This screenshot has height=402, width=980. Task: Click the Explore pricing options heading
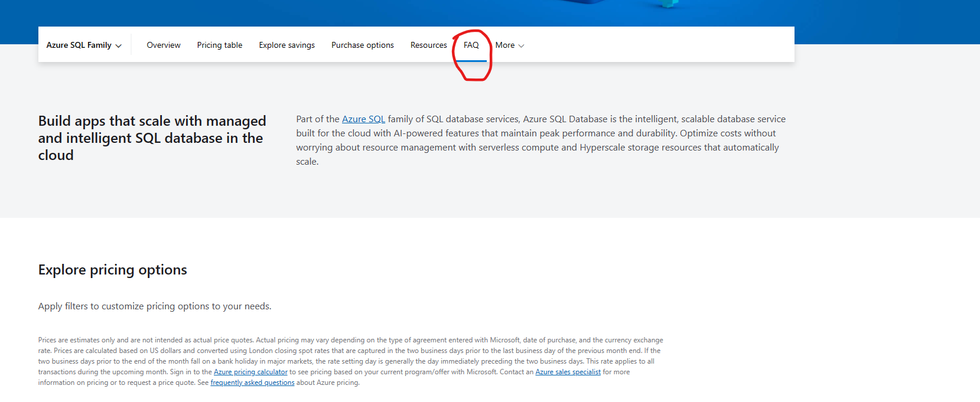pyautogui.click(x=113, y=270)
